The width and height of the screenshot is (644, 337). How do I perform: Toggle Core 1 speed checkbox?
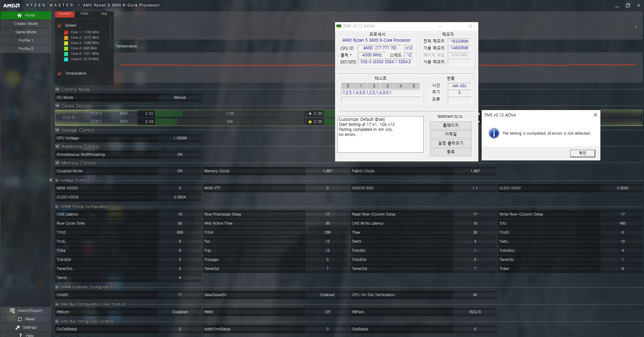pyautogui.click(x=66, y=33)
